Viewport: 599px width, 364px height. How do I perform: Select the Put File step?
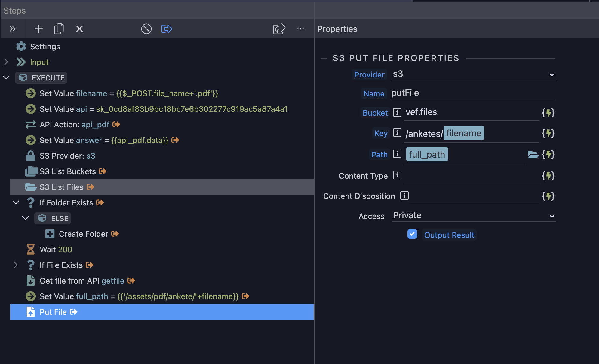[162, 312]
